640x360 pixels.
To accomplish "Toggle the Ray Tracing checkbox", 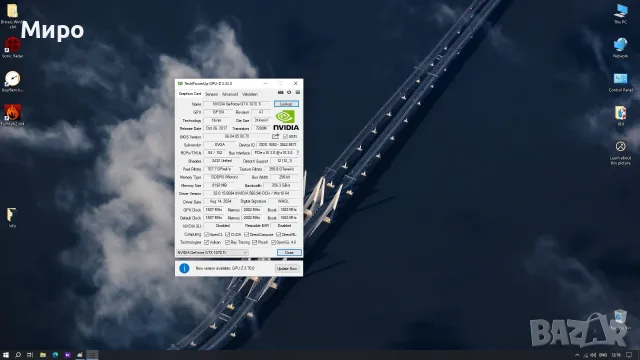I will pyautogui.click(x=227, y=242).
